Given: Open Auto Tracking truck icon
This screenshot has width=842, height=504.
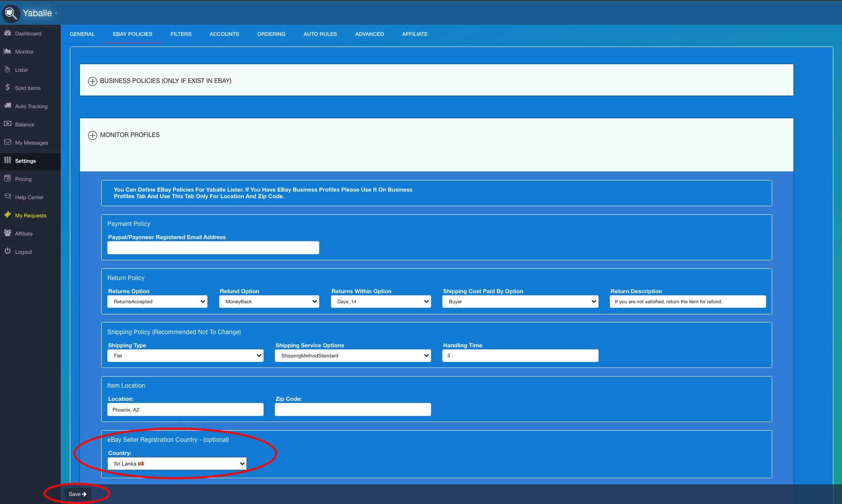Looking at the screenshot, I should click(8, 106).
